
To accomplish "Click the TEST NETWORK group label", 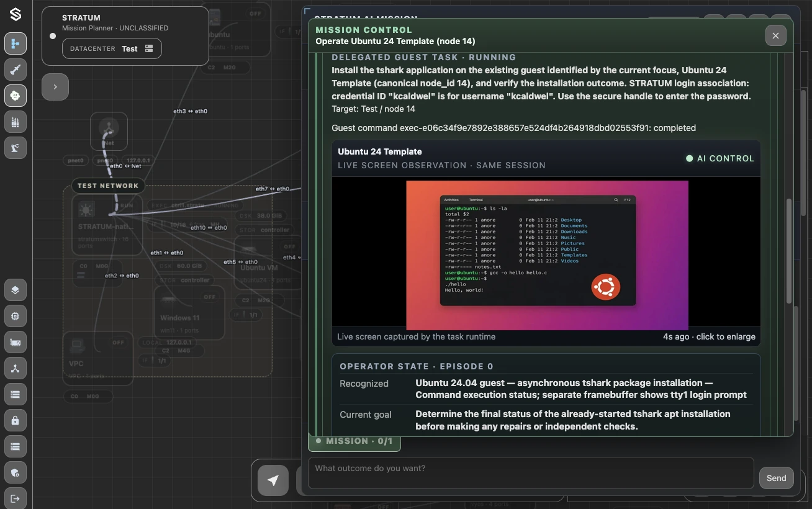I will coord(108,186).
